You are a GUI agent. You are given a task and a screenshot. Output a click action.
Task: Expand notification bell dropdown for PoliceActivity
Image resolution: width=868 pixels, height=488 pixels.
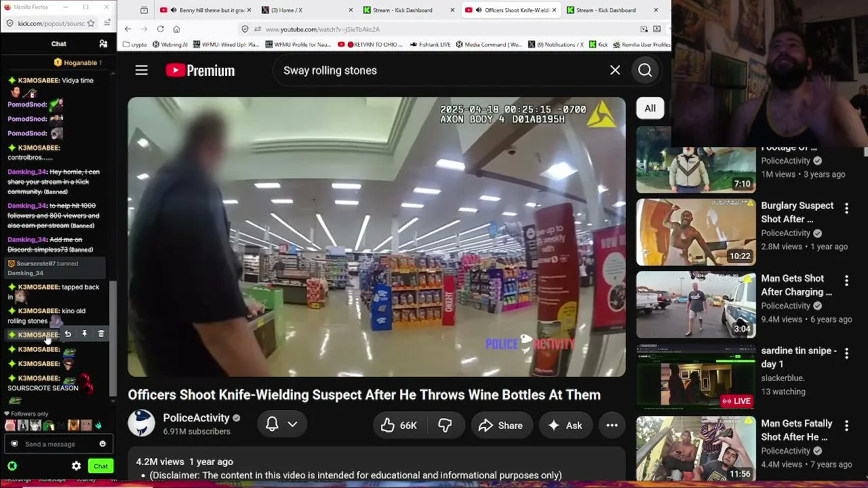point(292,424)
